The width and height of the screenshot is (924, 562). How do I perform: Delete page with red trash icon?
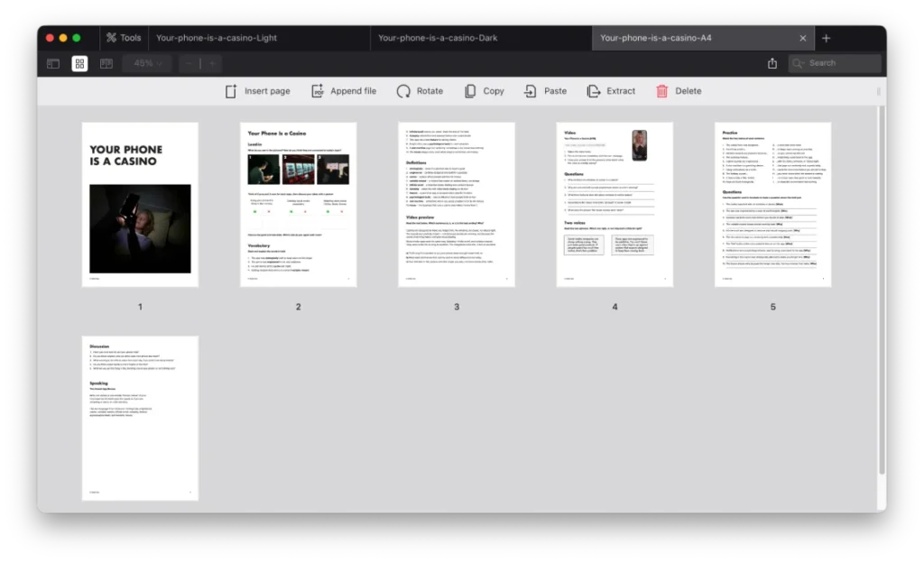(x=662, y=91)
